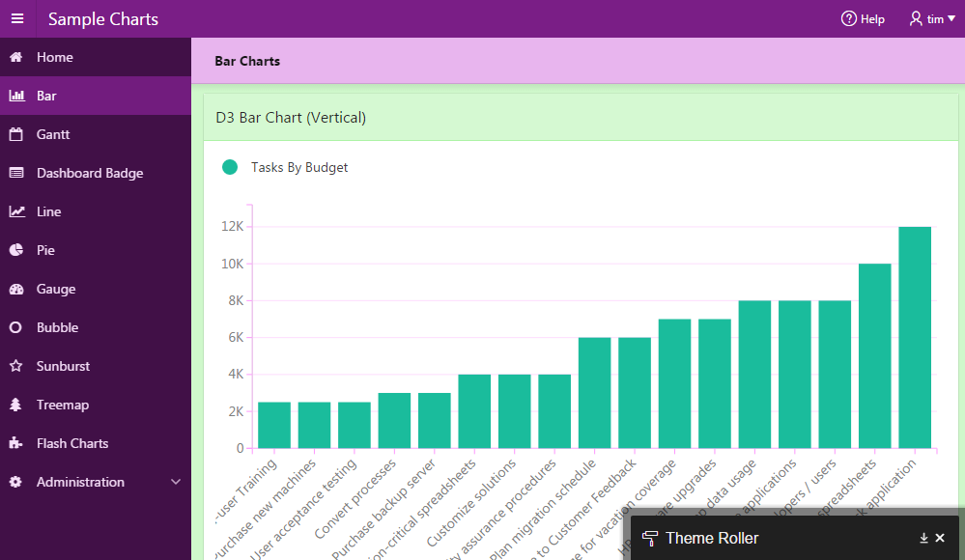965x560 pixels.
Task: Expand the Administration submenu chevron
Action: click(175, 482)
